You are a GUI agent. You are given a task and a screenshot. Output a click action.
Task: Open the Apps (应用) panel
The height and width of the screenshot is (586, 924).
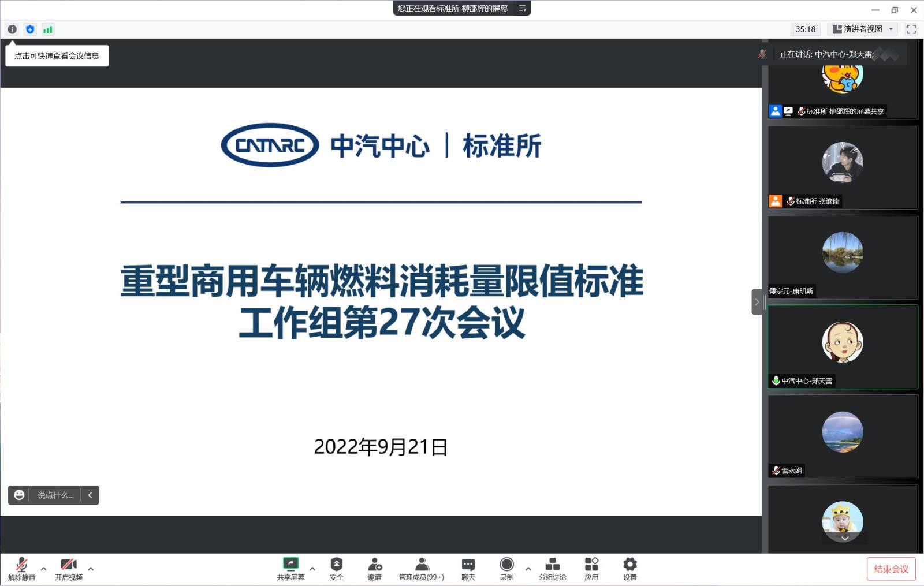click(x=591, y=568)
